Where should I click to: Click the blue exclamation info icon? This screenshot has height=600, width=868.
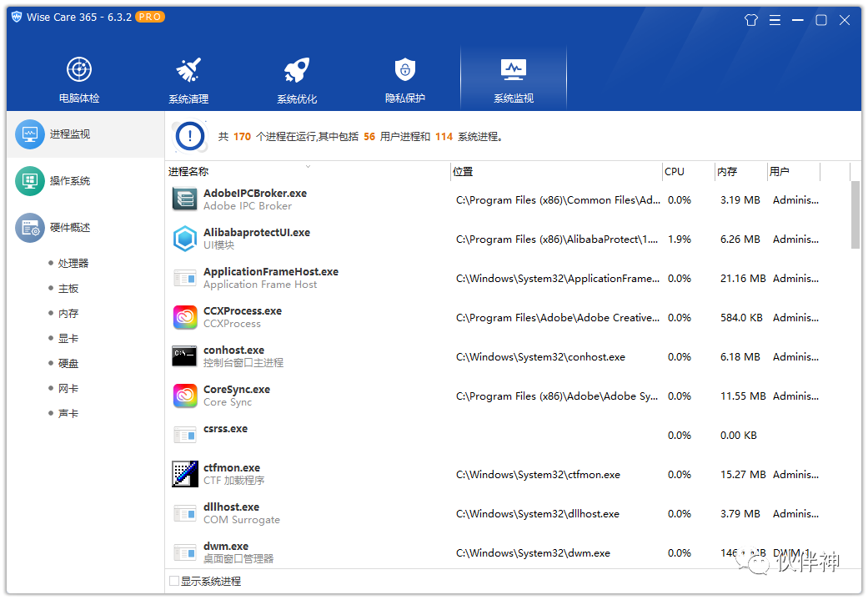pyautogui.click(x=190, y=136)
